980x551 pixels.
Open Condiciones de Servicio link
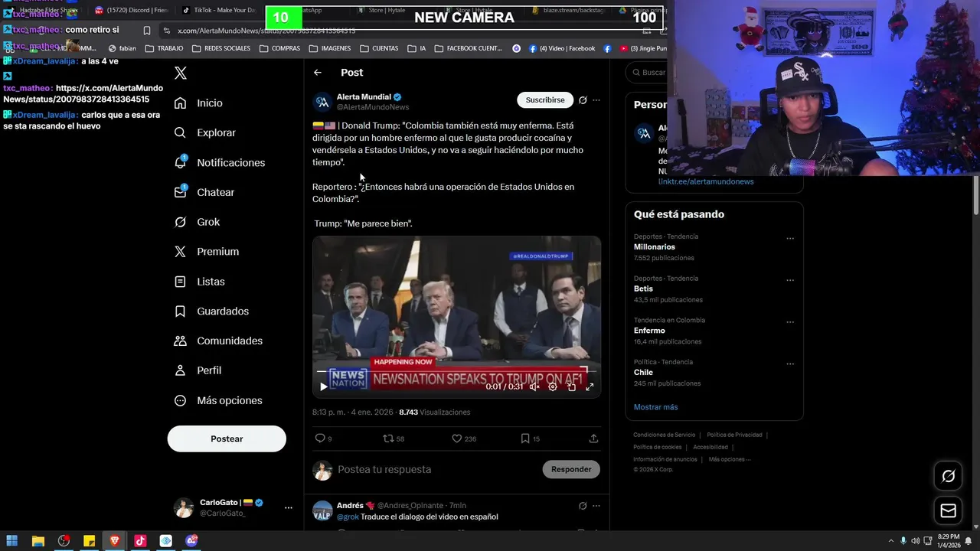pyautogui.click(x=664, y=435)
